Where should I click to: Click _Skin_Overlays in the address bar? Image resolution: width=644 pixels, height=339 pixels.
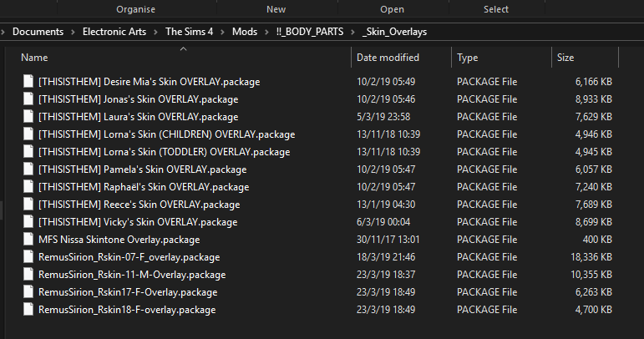395,32
